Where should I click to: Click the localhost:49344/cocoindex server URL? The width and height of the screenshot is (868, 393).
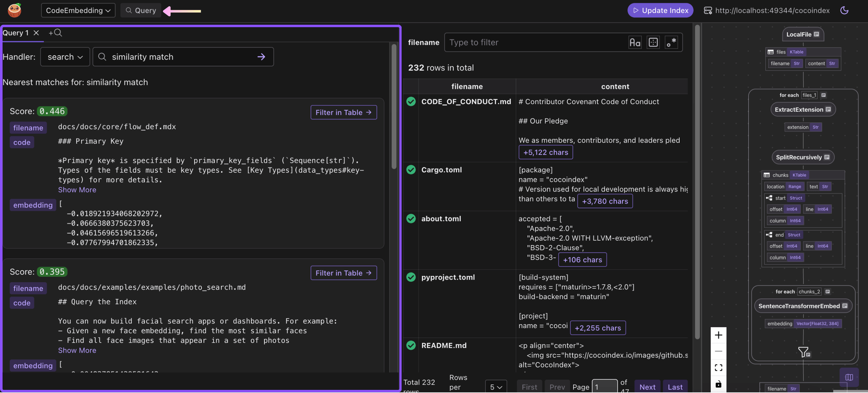[x=772, y=10]
